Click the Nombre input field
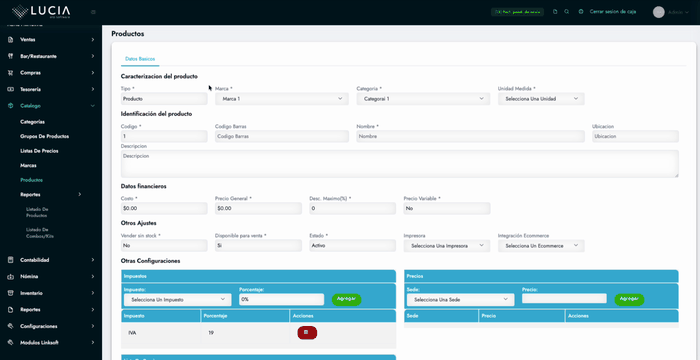The height and width of the screenshot is (360, 700). pos(470,136)
